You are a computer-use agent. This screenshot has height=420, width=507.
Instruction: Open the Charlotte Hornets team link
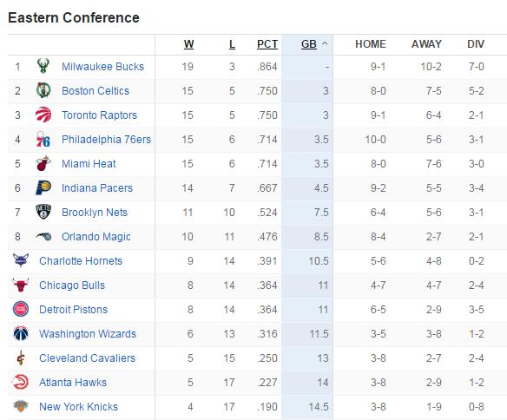point(81,260)
